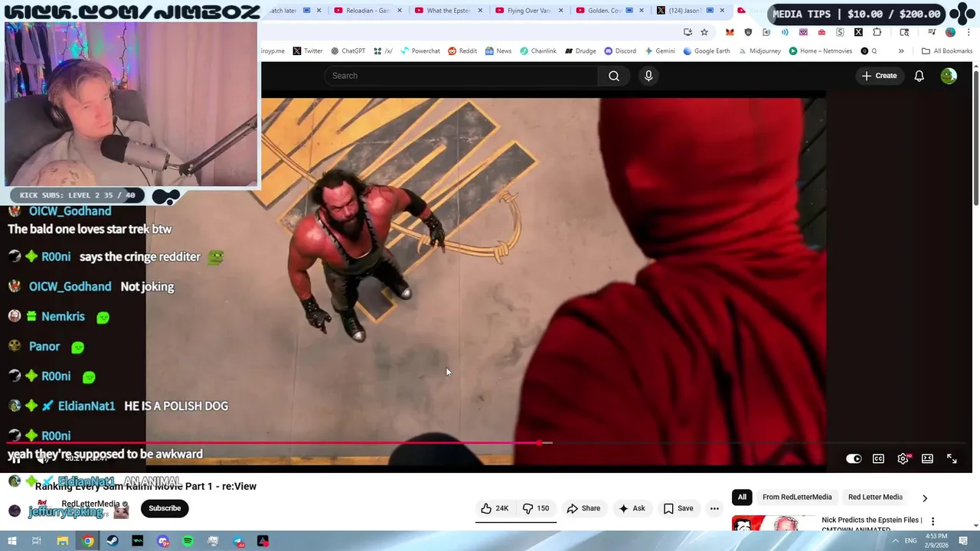The width and height of the screenshot is (980, 551).
Task: Select the All filter chip
Action: pyautogui.click(x=742, y=497)
